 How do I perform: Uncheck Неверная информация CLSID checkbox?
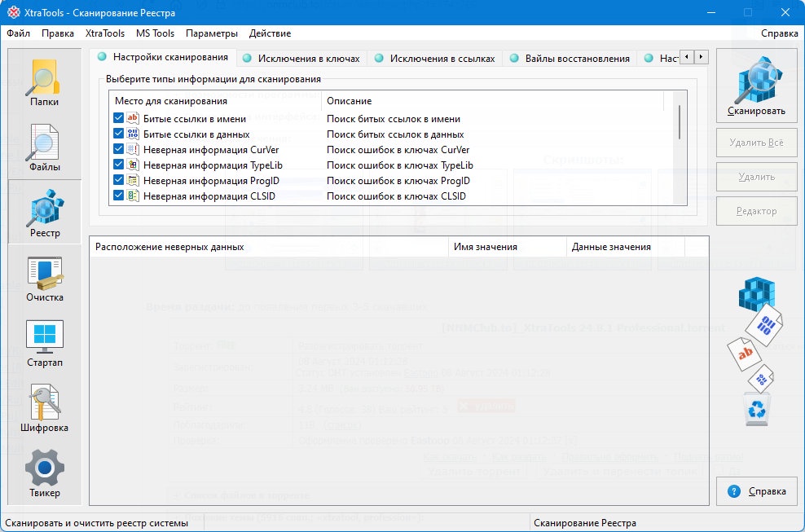[119, 196]
